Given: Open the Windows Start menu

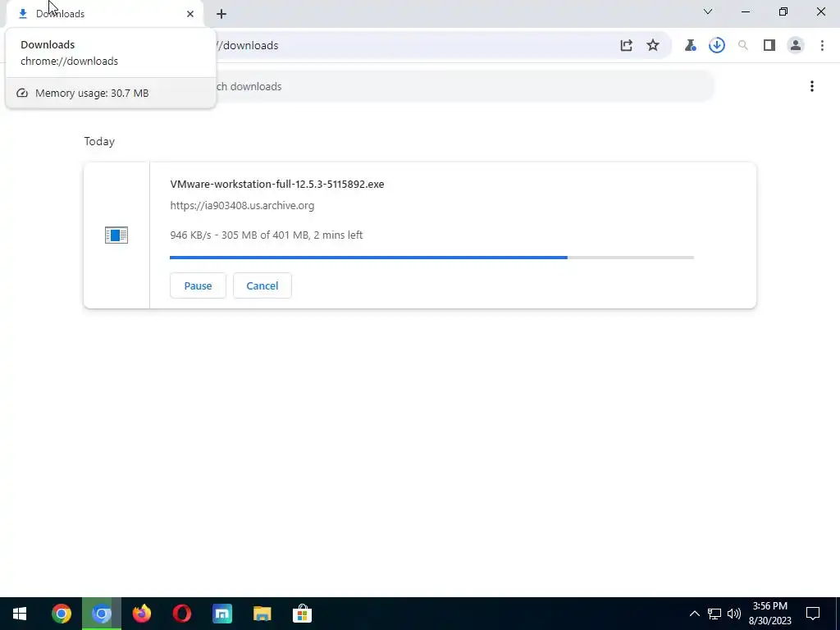Looking at the screenshot, I should click(20, 614).
